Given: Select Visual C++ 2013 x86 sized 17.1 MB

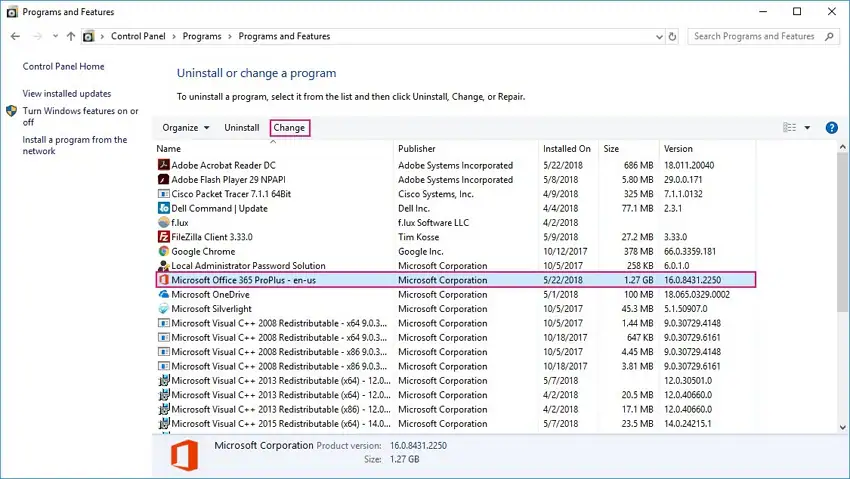Looking at the screenshot, I should (455, 409).
